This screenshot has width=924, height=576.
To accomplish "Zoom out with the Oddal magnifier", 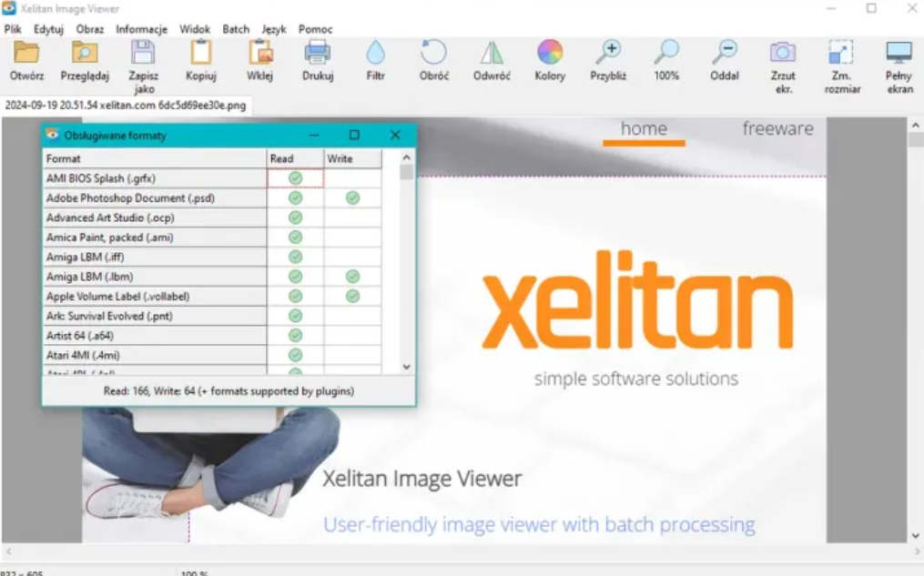I will 725,53.
